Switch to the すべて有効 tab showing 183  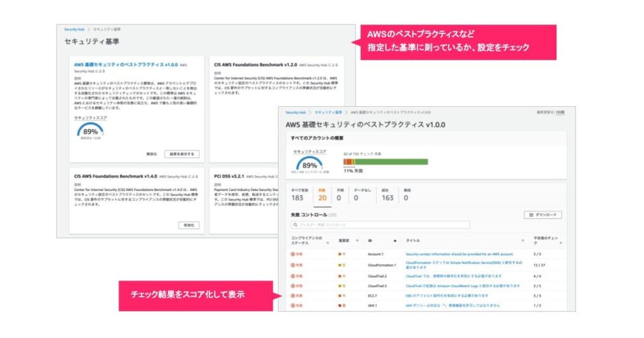[x=297, y=194]
